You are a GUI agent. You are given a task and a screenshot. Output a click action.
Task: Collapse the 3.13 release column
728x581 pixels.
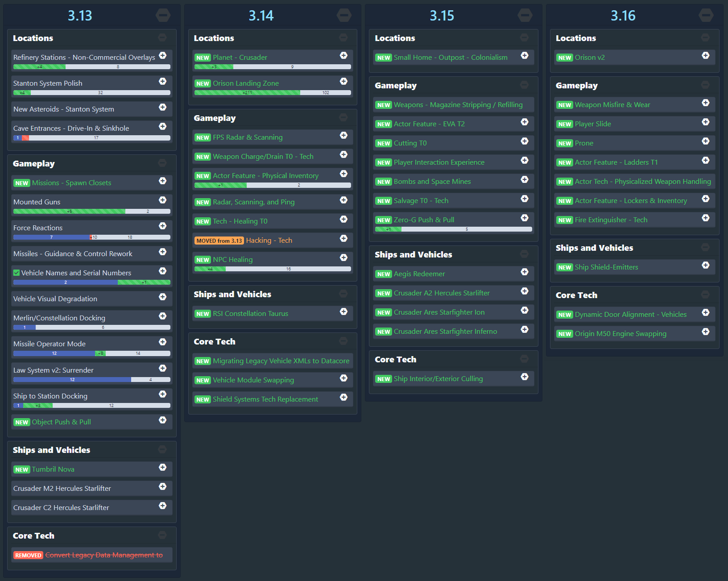(163, 16)
